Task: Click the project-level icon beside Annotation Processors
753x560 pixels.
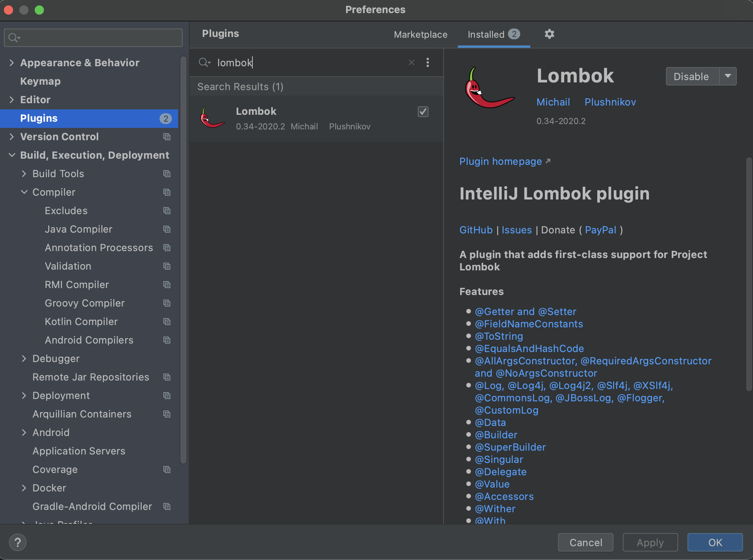Action: pyautogui.click(x=167, y=248)
